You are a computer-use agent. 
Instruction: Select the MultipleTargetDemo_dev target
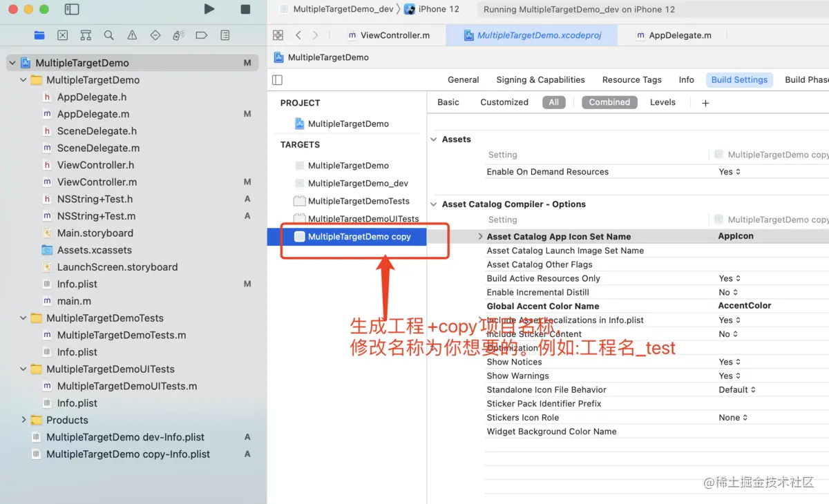[x=358, y=183]
